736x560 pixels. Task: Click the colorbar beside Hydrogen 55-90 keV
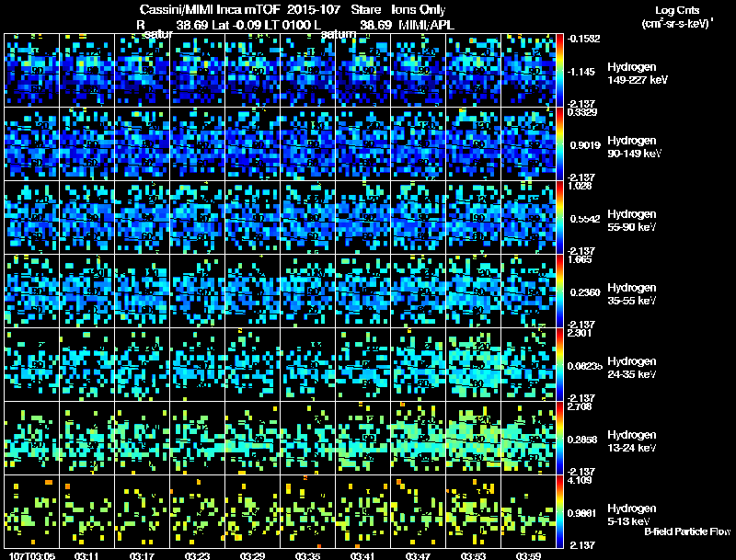pos(559,218)
